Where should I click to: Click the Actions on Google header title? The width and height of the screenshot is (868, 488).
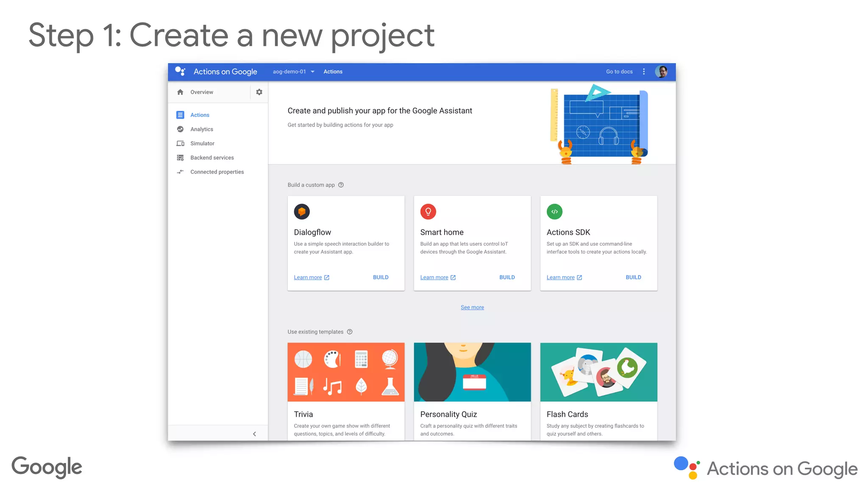point(225,72)
